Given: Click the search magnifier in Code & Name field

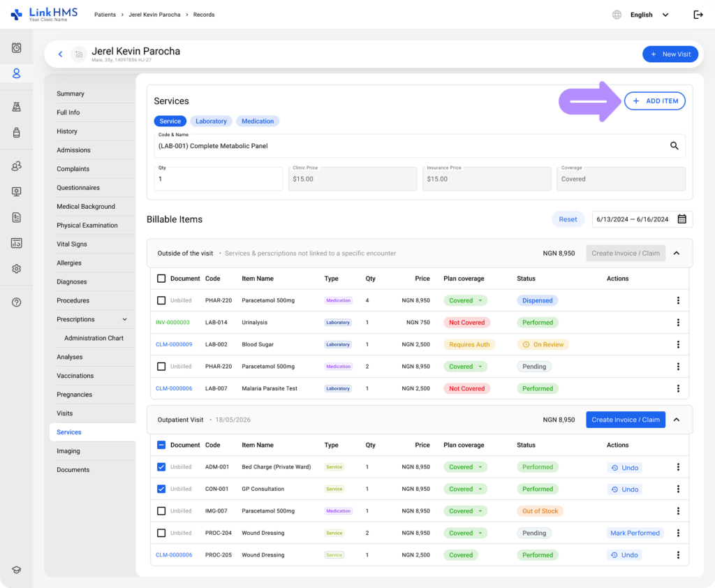Looking at the screenshot, I should point(674,146).
